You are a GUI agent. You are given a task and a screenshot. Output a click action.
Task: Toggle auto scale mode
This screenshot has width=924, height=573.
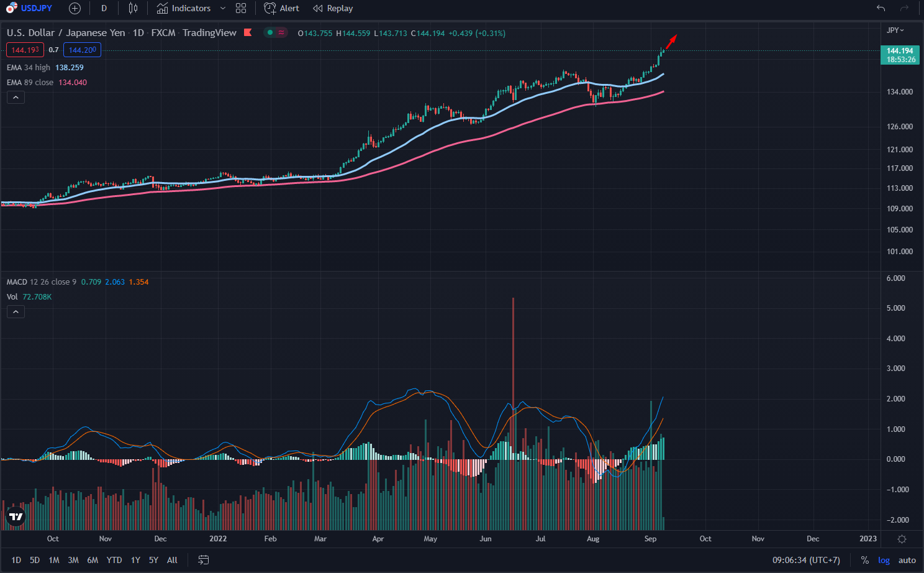907,560
